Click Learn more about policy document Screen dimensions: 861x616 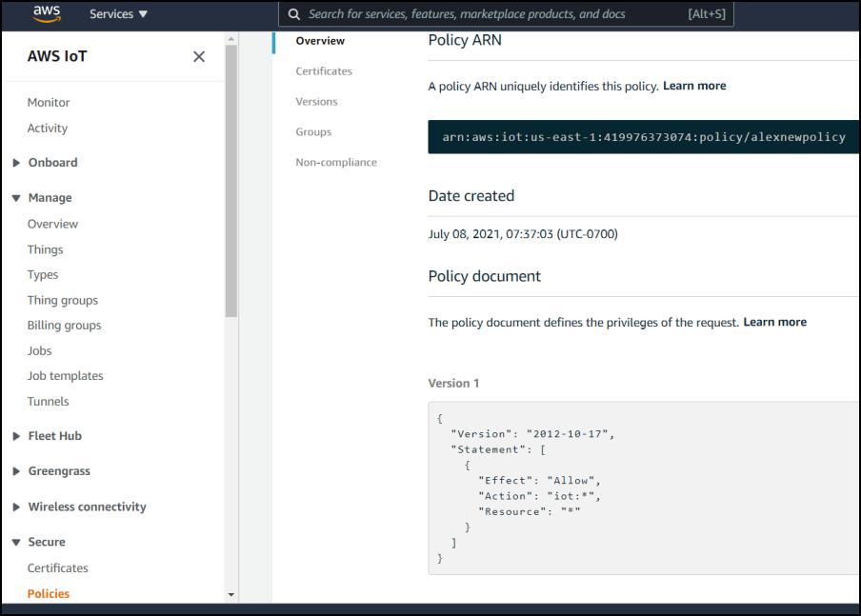(x=774, y=322)
